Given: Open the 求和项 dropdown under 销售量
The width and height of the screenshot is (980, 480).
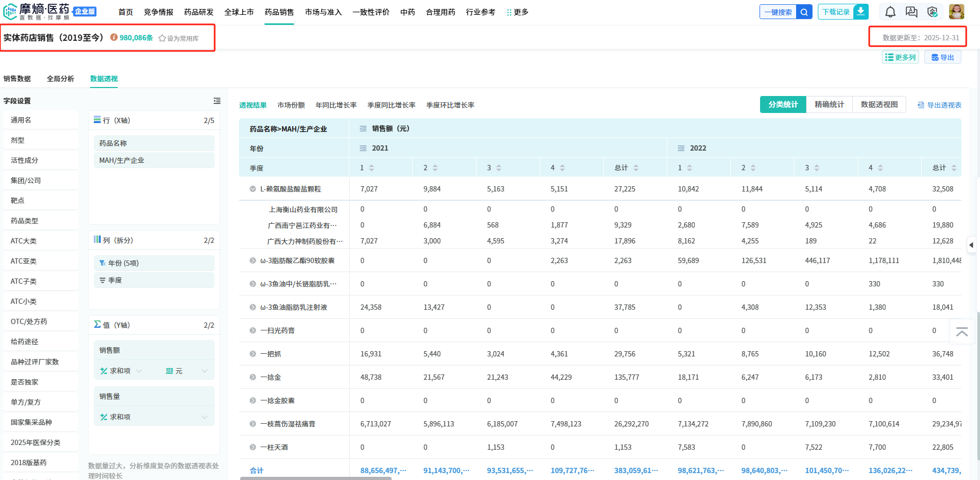Looking at the screenshot, I should click(204, 417).
